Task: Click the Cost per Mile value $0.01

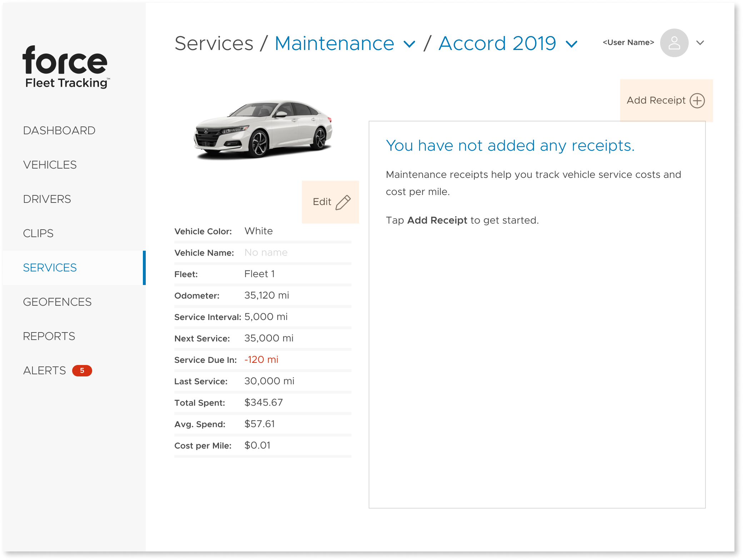Action: [258, 445]
